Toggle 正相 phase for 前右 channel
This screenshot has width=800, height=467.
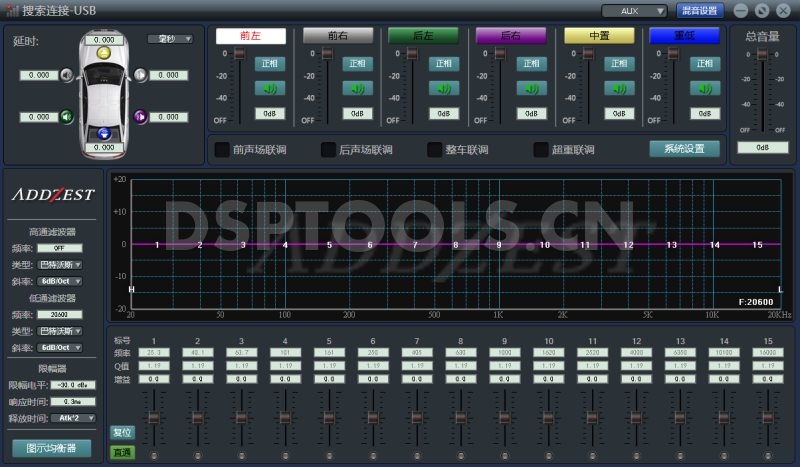[x=357, y=63]
